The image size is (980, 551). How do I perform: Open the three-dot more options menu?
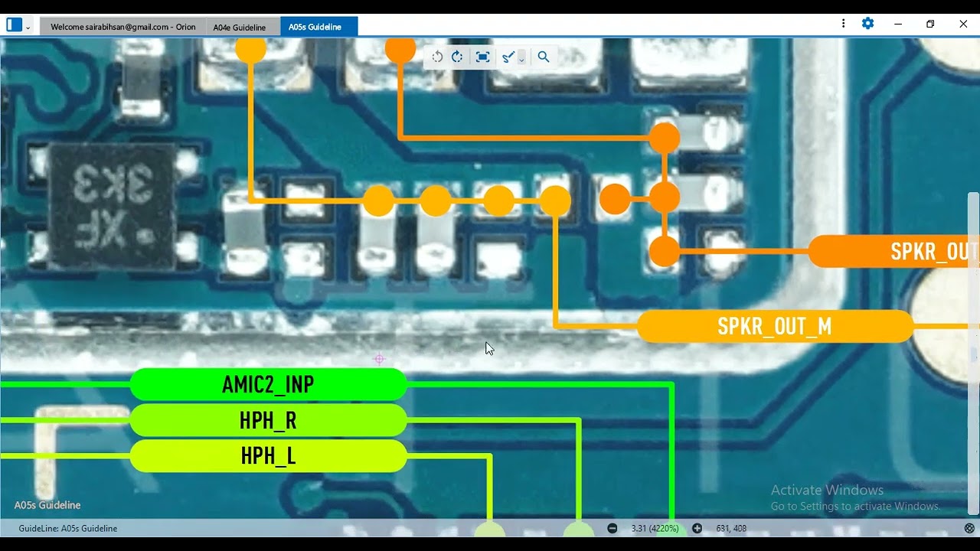(x=843, y=24)
